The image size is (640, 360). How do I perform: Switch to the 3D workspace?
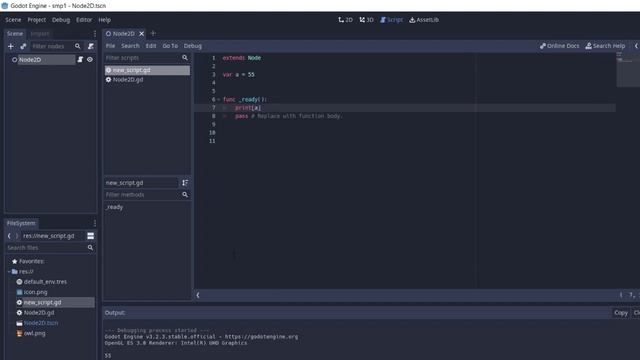tap(366, 20)
